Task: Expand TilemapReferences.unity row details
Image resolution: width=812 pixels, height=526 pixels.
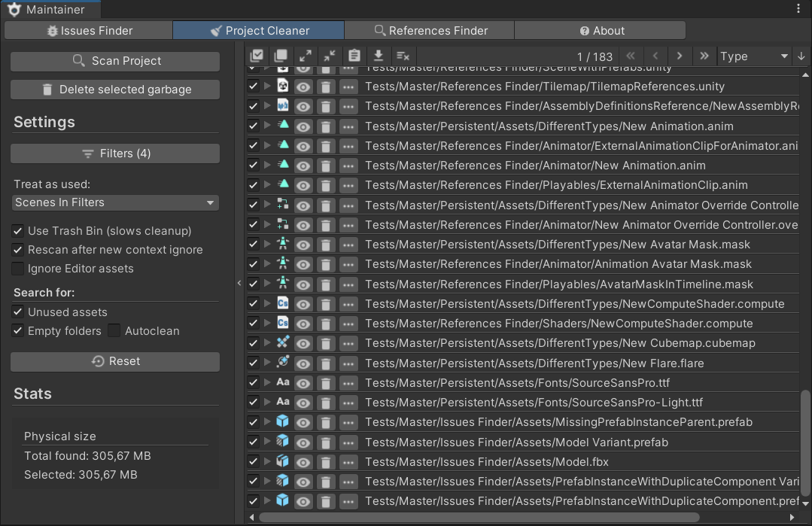Action: [x=267, y=86]
